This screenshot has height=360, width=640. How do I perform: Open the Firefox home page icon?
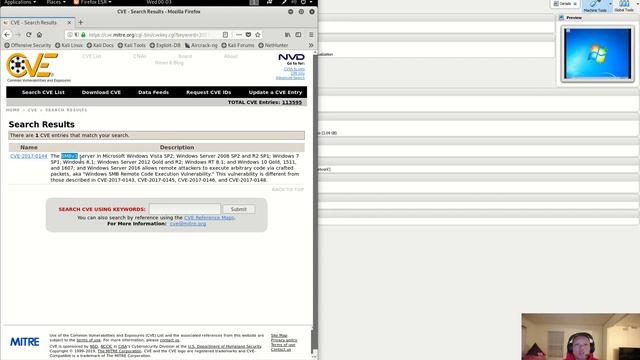coord(39,35)
